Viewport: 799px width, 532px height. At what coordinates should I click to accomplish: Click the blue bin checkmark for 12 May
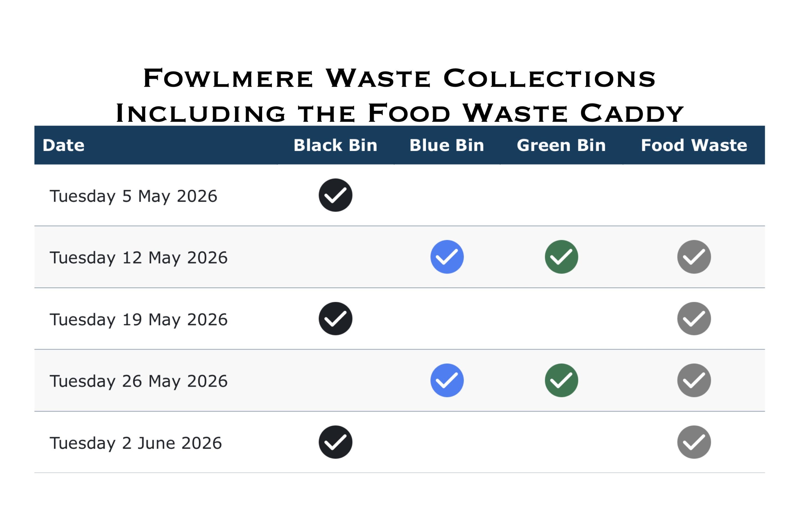(x=447, y=257)
